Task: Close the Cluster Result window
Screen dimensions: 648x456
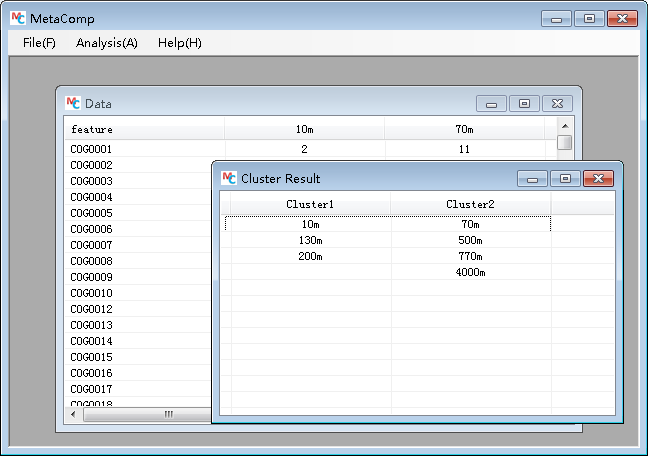Action: [x=598, y=178]
